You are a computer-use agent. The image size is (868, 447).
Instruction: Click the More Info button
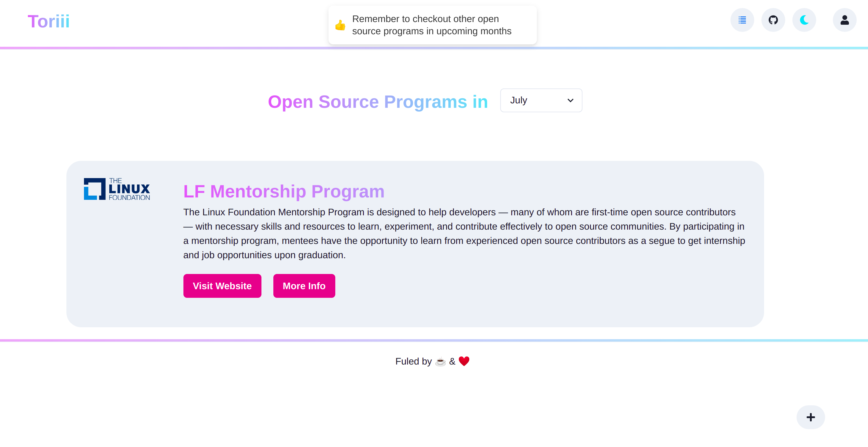point(304,286)
